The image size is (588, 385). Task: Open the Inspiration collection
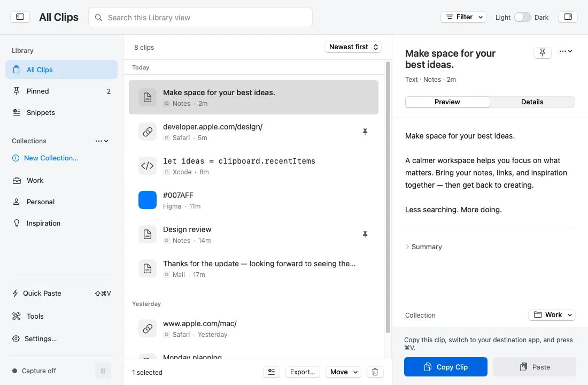coord(61,223)
